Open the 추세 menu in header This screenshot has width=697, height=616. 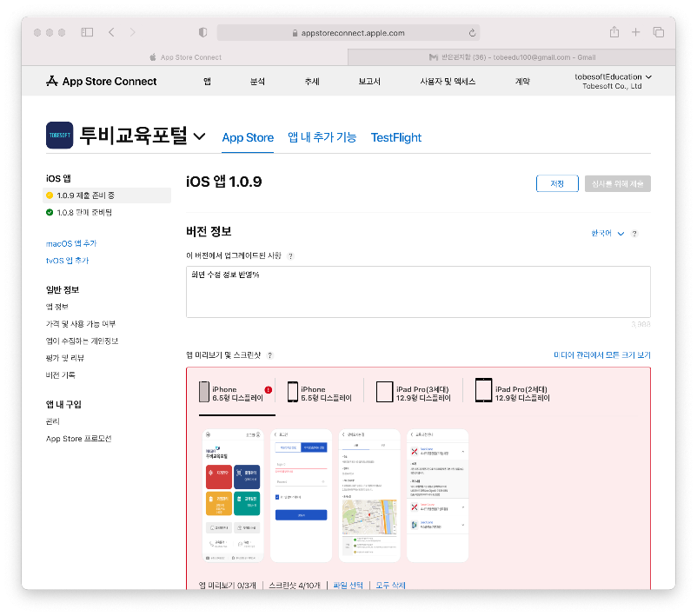click(x=312, y=82)
